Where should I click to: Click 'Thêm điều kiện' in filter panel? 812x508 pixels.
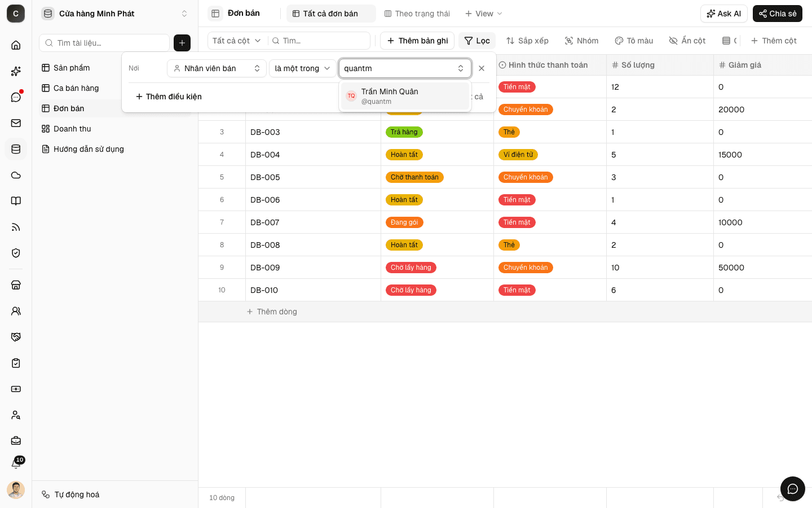click(169, 97)
